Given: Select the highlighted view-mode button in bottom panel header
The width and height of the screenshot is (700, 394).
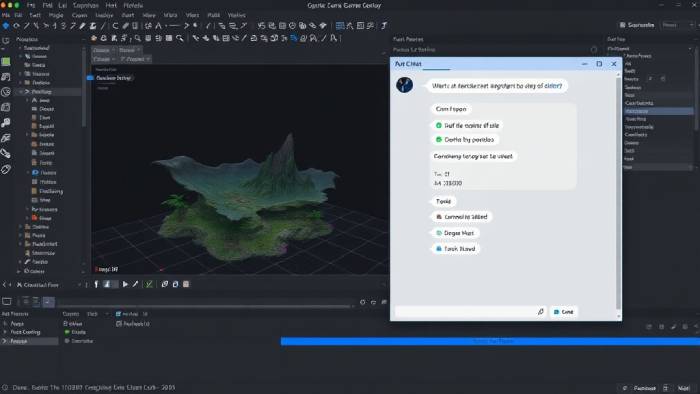Looking at the screenshot, I should click(x=48, y=302).
